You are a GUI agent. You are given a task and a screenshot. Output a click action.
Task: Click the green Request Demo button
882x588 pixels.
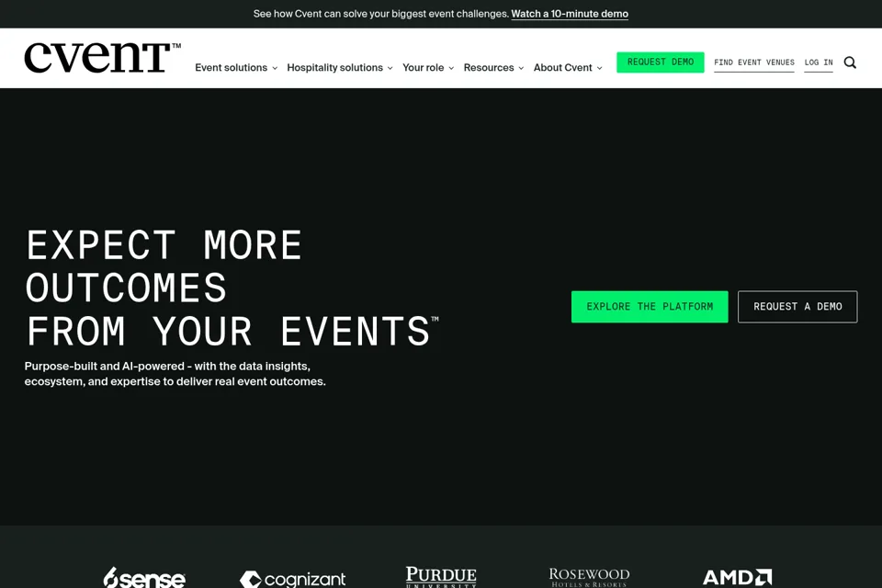tap(661, 62)
